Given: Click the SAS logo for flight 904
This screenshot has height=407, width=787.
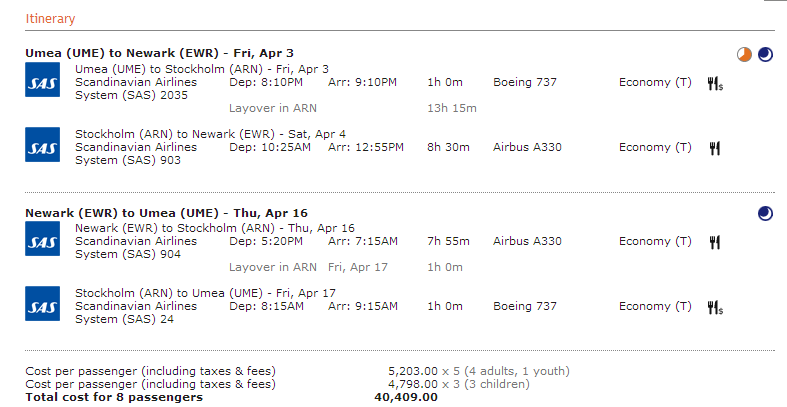Looking at the screenshot, I should point(43,239).
